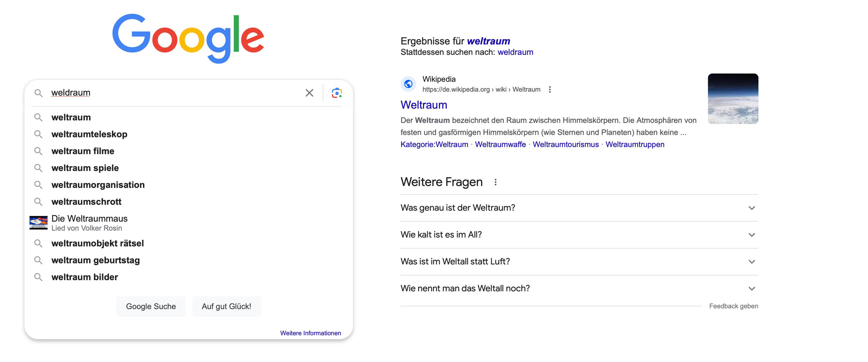
Task: Expand "Wie nennt man das Weltall noch?"
Action: click(579, 289)
